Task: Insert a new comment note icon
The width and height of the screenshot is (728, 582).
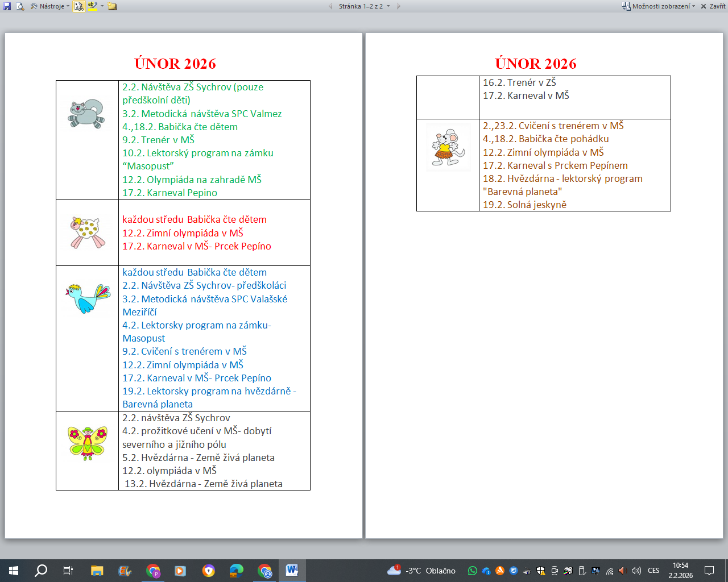Action: [113, 6]
